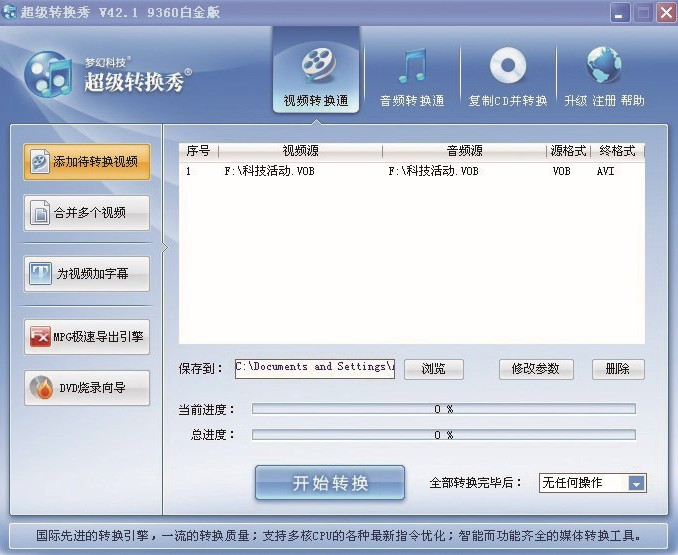678x555 pixels.
Task: Start conversion with 开始转换 button
Action: point(330,483)
